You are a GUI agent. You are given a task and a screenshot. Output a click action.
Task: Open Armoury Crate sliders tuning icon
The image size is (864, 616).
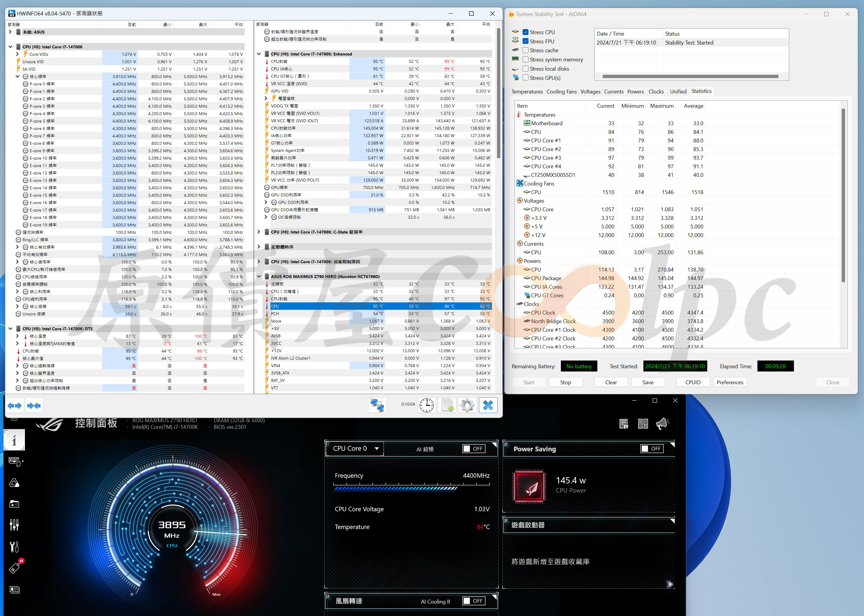tap(15, 525)
